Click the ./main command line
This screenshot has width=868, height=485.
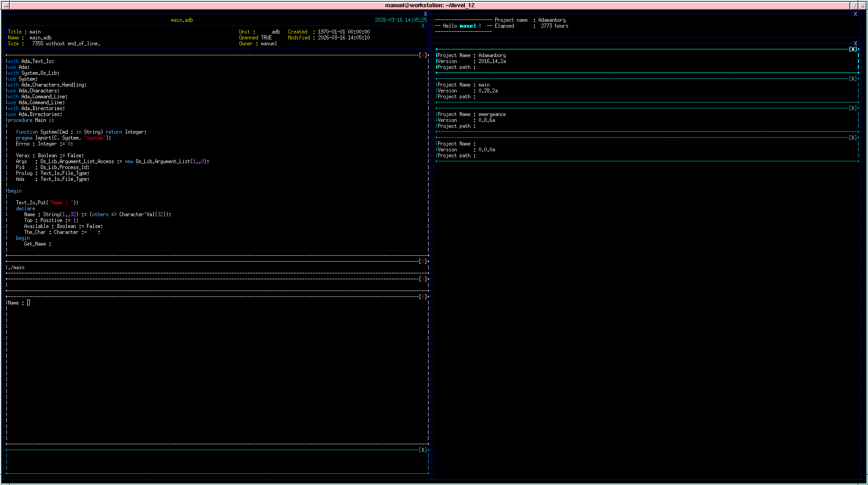[17, 267]
